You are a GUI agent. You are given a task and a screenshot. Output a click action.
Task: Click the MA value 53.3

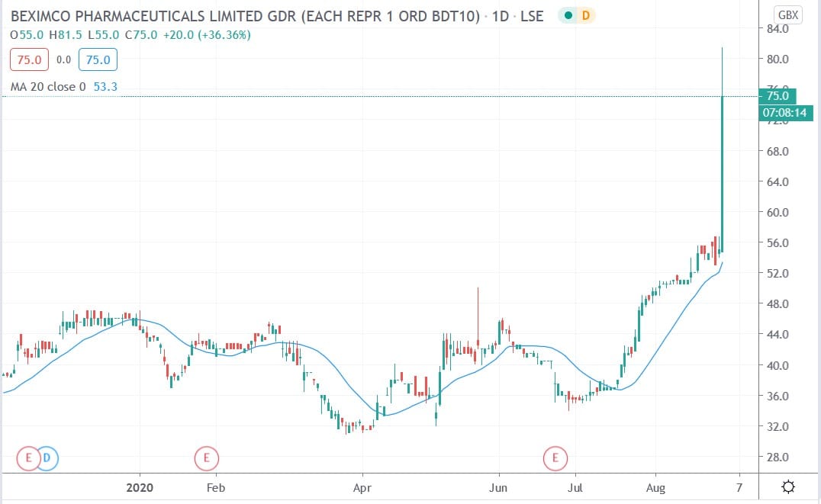(105, 86)
